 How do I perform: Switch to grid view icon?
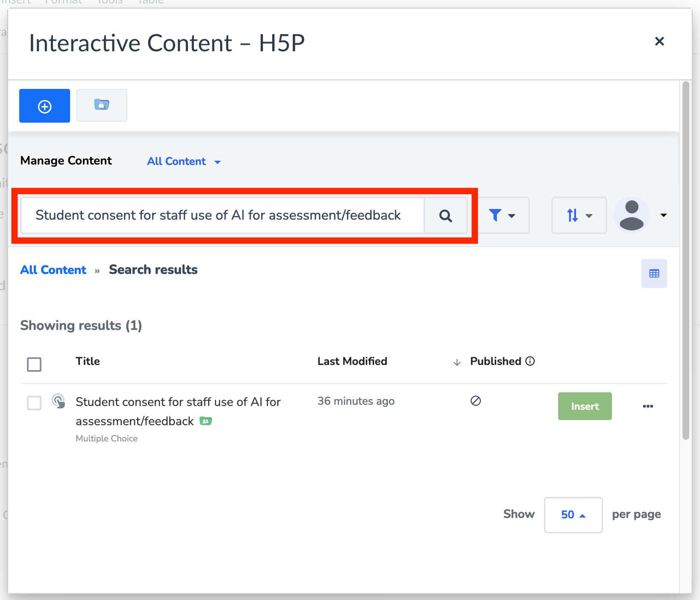coord(654,274)
